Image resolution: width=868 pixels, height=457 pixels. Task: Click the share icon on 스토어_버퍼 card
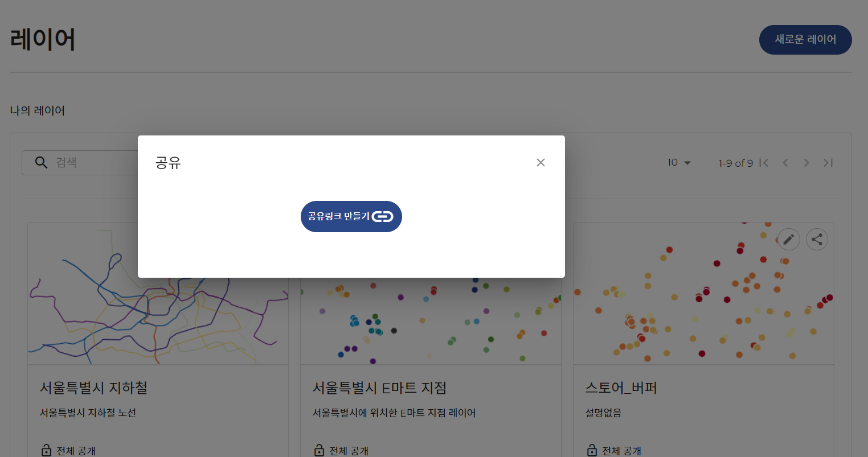pos(817,240)
